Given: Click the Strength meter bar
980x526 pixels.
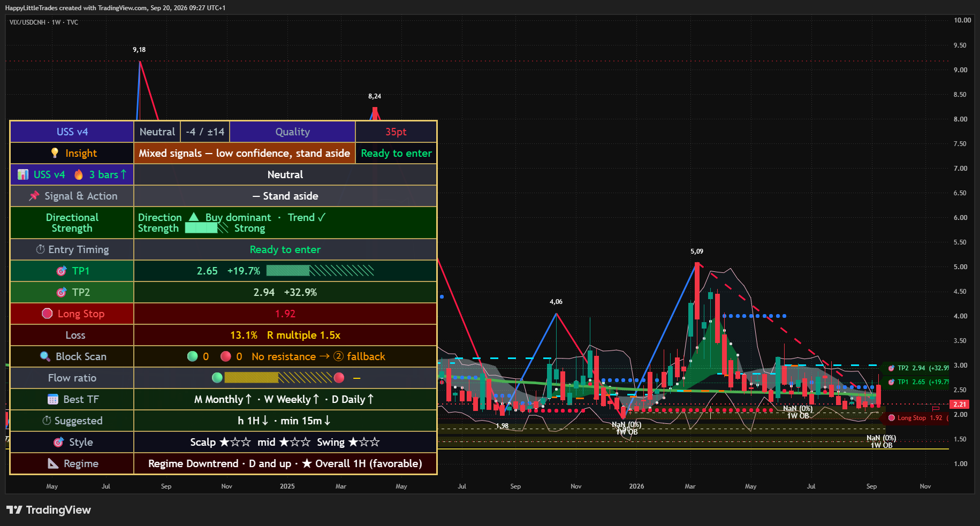Looking at the screenshot, I should 207,228.
